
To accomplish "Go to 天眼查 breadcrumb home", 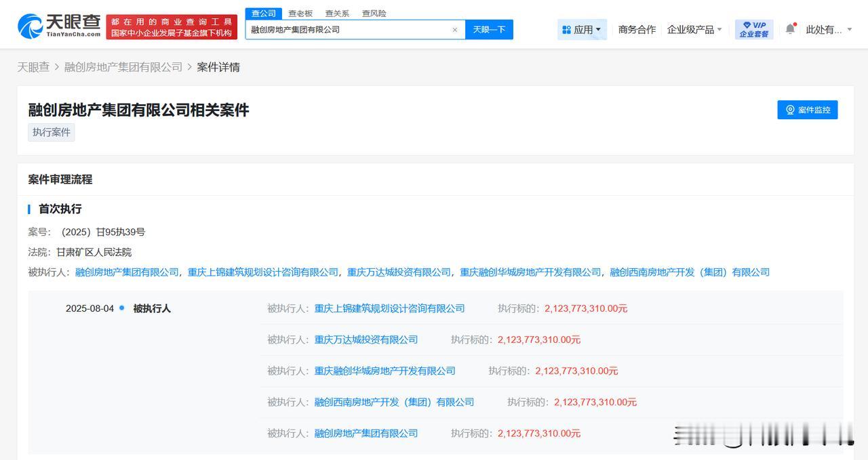I will [x=33, y=67].
